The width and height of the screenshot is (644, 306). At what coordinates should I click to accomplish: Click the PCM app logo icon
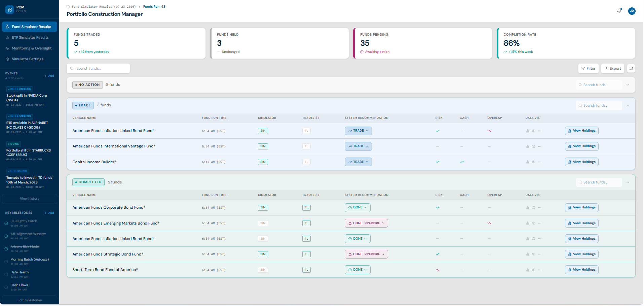(x=10, y=9)
